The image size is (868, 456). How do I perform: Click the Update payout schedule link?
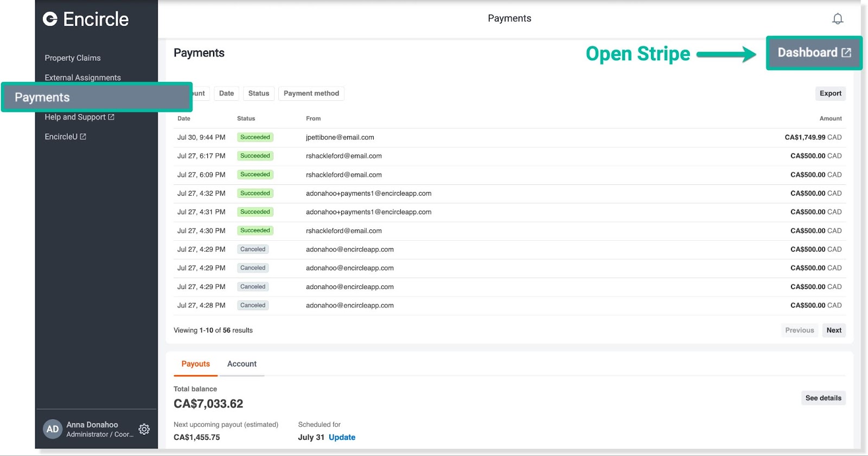point(342,438)
